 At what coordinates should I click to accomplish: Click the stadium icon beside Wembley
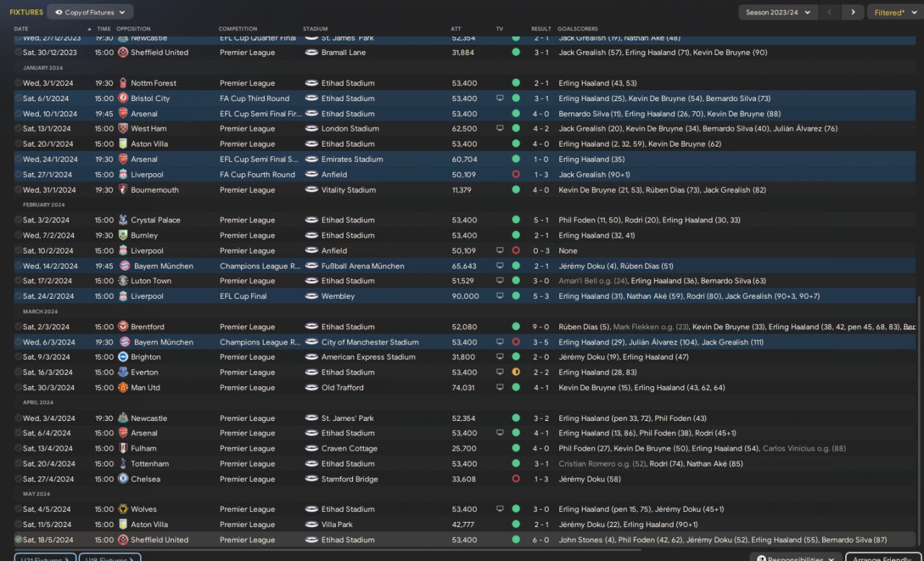point(311,296)
